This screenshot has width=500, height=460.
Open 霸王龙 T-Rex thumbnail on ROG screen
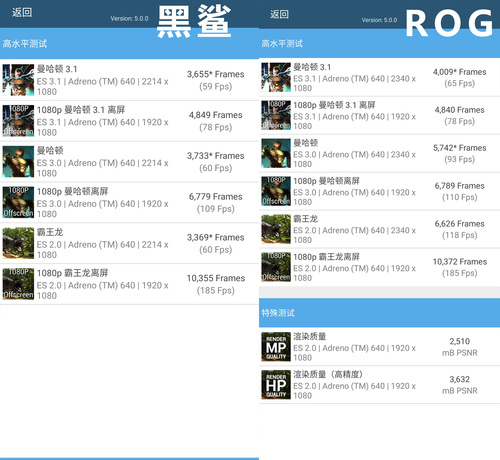click(x=276, y=229)
